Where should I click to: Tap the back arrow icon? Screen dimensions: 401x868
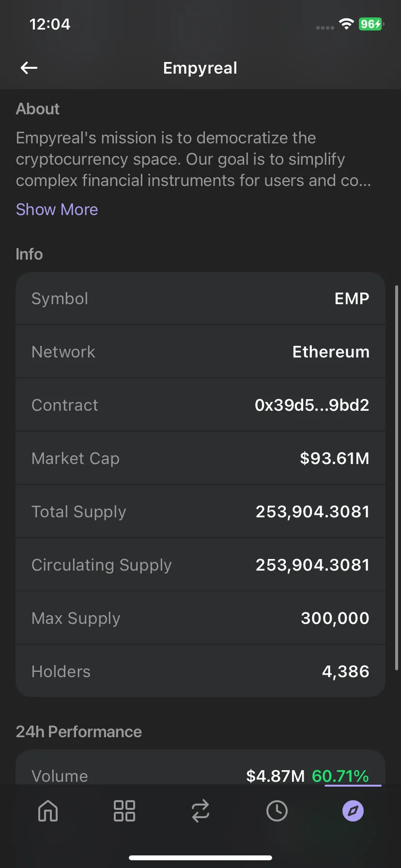click(x=29, y=68)
